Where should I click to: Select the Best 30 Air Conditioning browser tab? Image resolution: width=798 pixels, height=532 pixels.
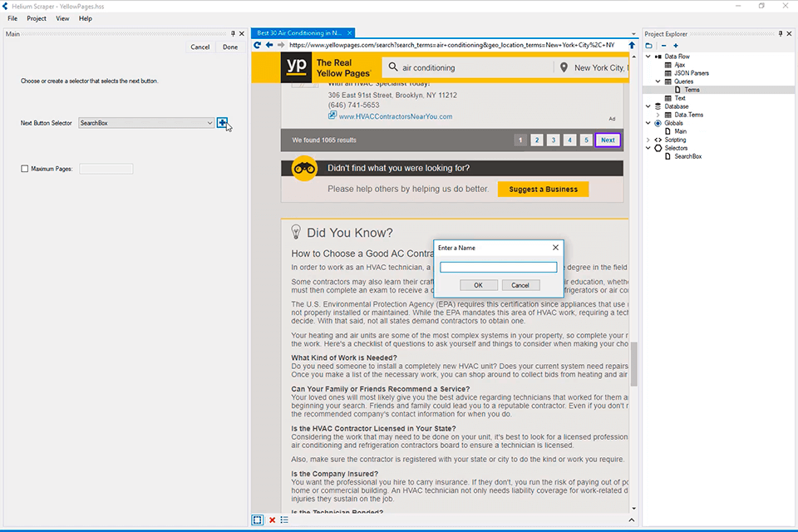coord(298,32)
